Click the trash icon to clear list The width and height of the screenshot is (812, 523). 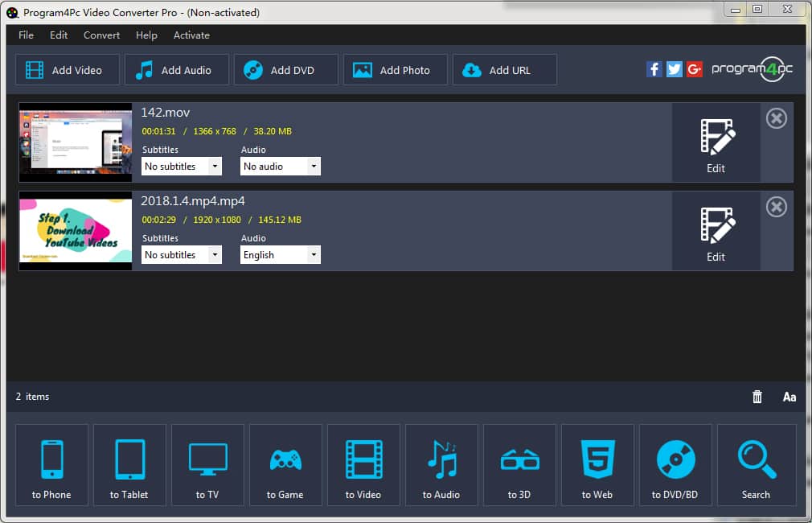(757, 397)
